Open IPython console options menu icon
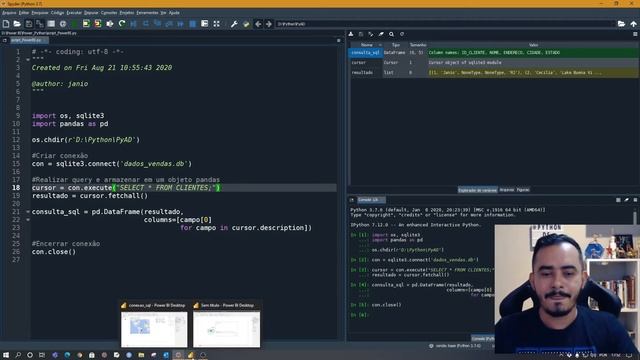The width and height of the screenshot is (640, 360). pos(635,200)
